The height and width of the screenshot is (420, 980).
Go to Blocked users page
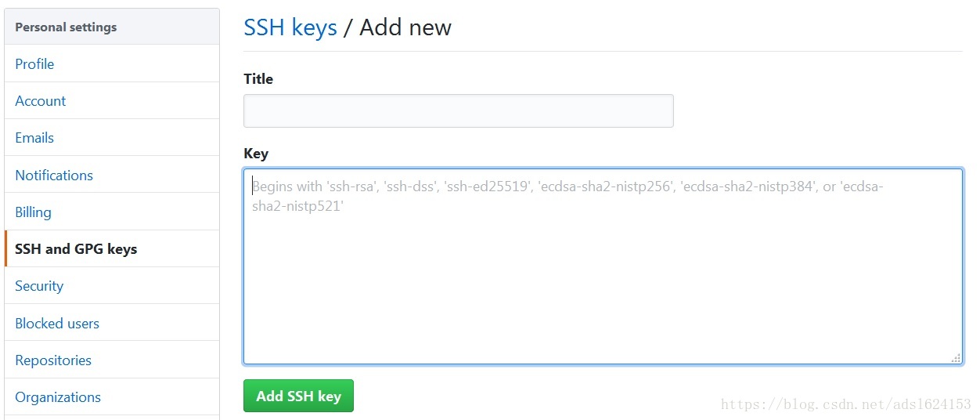(57, 324)
